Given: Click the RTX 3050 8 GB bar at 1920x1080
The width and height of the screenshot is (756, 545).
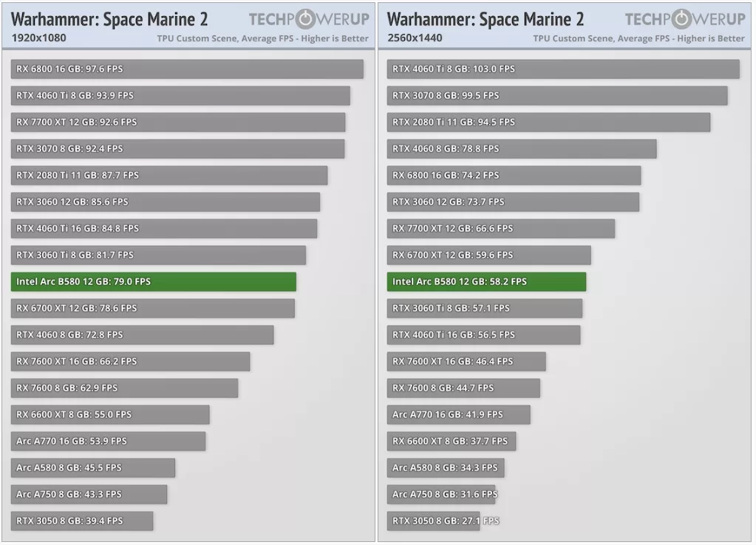Looking at the screenshot, I should [x=81, y=521].
